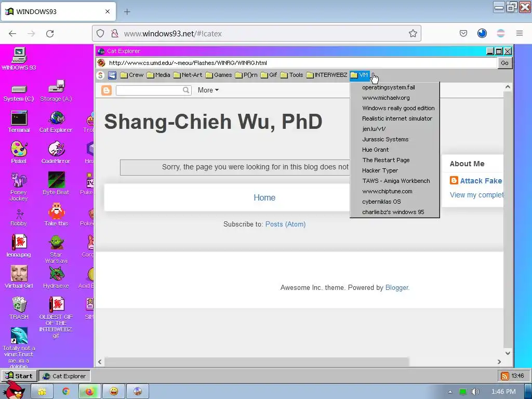532x399 pixels.
Task: Select Hacker Typer menu entry
Action: (x=395, y=170)
